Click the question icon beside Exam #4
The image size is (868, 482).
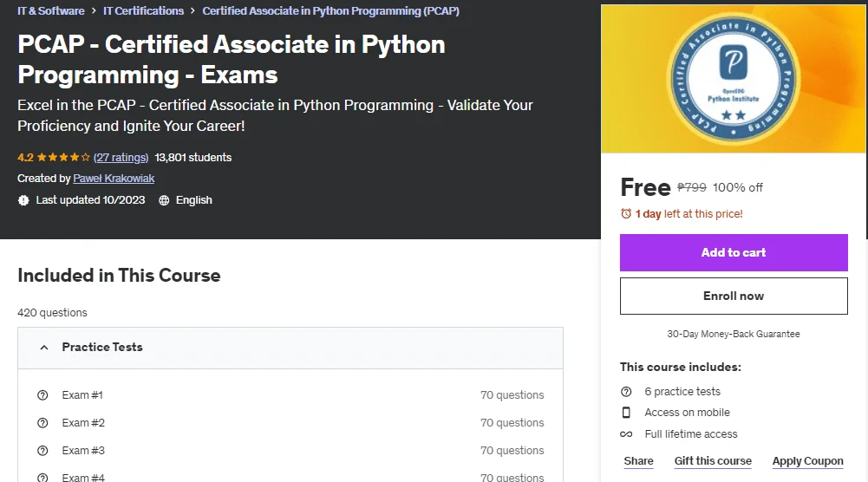pyautogui.click(x=42, y=478)
